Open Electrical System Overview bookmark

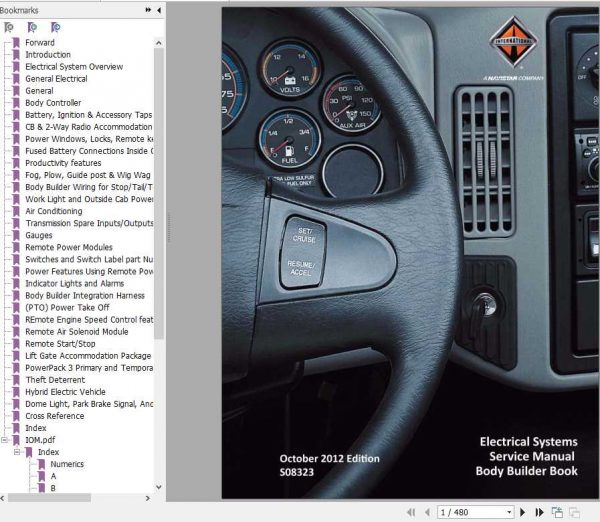pyautogui.click(x=74, y=67)
